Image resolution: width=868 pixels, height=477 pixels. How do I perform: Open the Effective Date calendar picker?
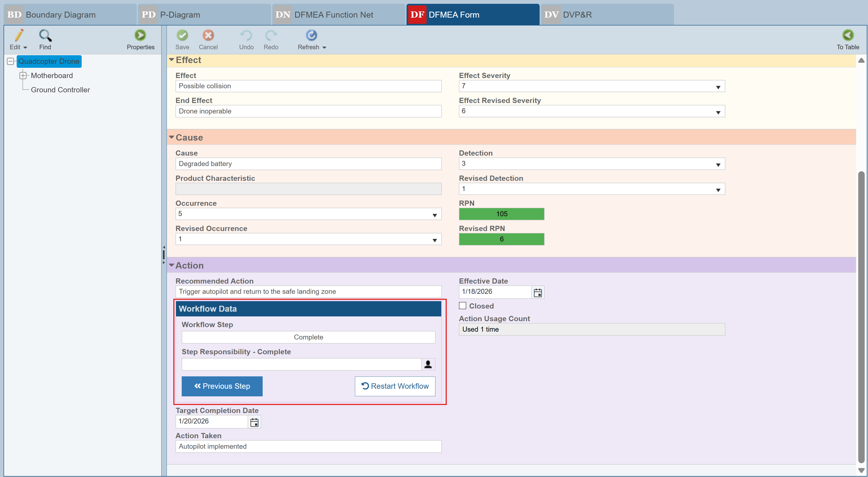[538, 293]
